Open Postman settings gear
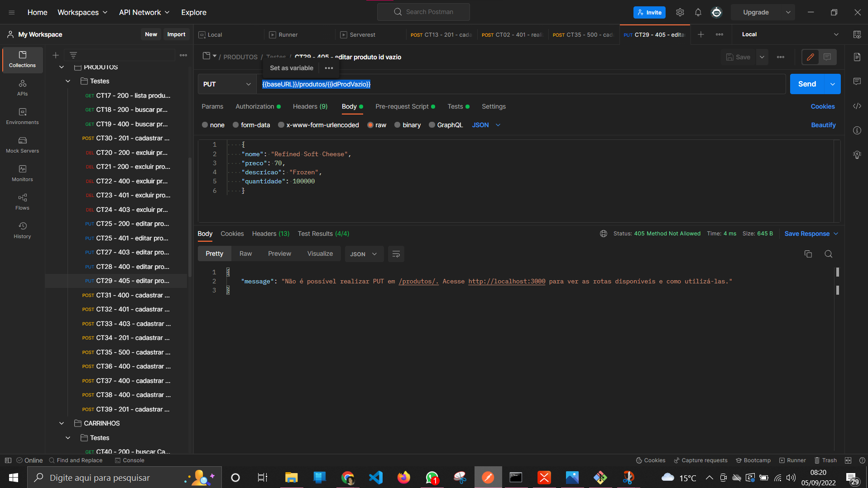The image size is (868, 488). coord(680,12)
